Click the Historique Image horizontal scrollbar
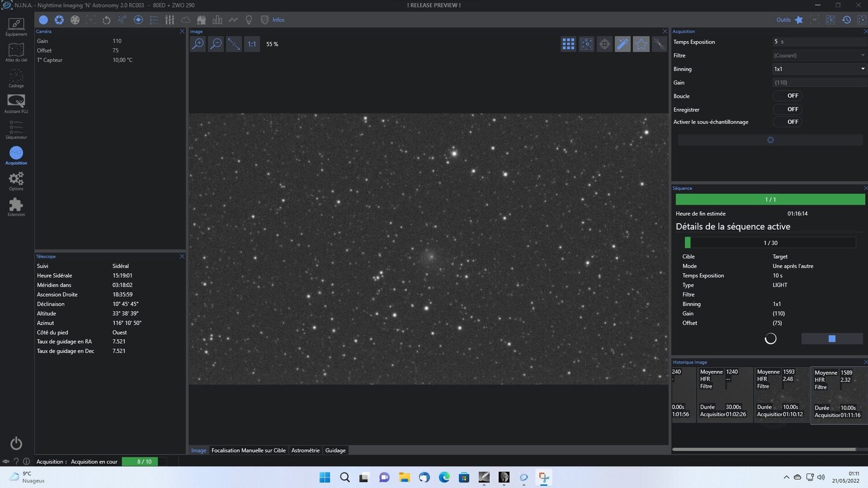868x488 pixels. 764,449
